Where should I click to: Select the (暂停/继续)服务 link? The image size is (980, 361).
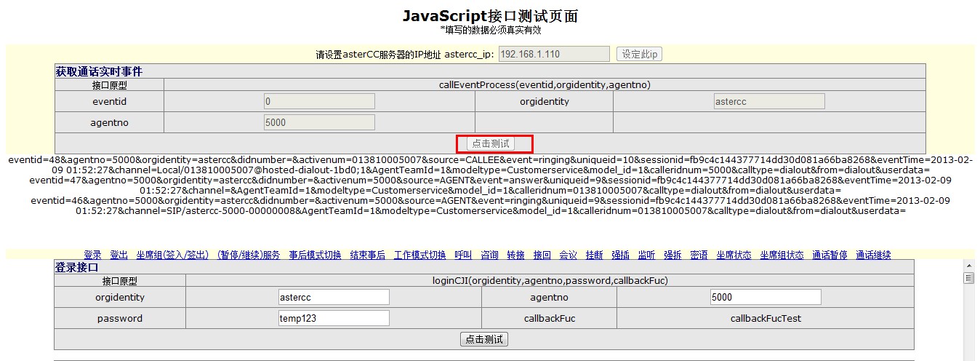pos(249,255)
